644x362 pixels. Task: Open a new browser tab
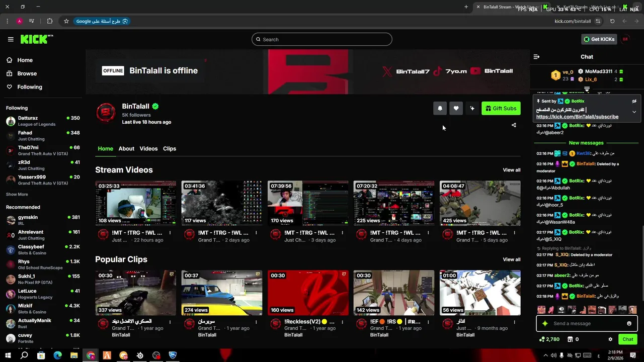tap(466, 7)
